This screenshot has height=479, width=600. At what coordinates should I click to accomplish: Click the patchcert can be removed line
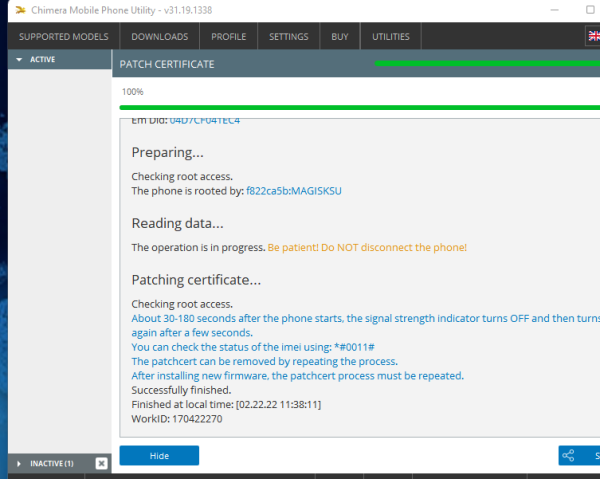(x=265, y=362)
